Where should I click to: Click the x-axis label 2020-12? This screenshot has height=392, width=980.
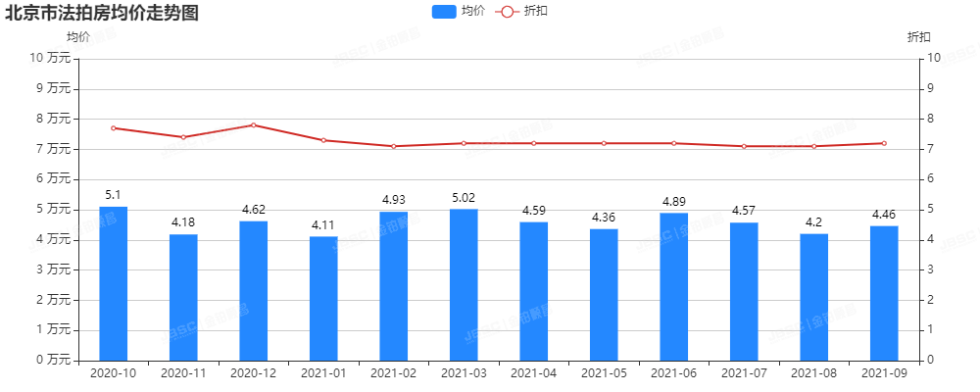click(x=253, y=373)
